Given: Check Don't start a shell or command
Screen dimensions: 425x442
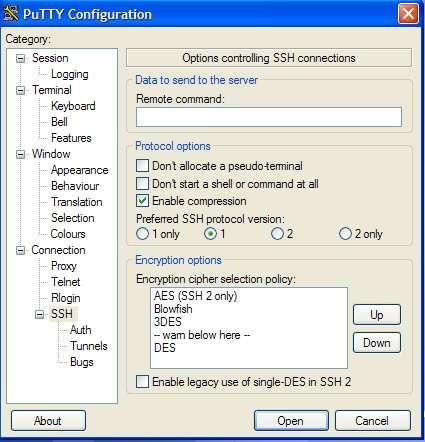Looking at the screenshot, I should [142, 183].
